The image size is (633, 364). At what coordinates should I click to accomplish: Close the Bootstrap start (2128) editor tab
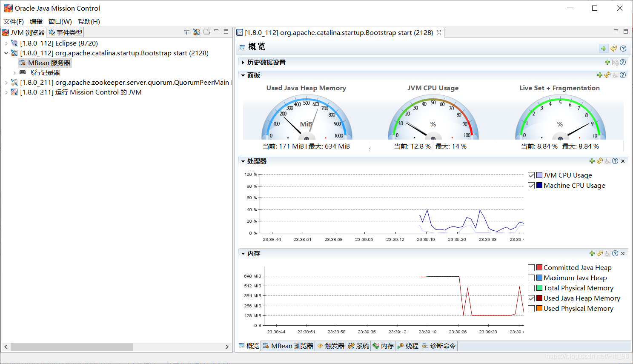pos(439,32)
